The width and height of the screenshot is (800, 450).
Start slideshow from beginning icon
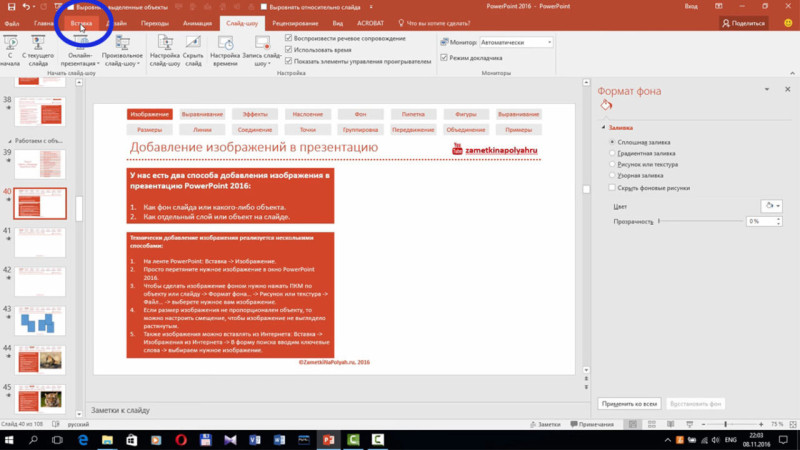(10, 51)
